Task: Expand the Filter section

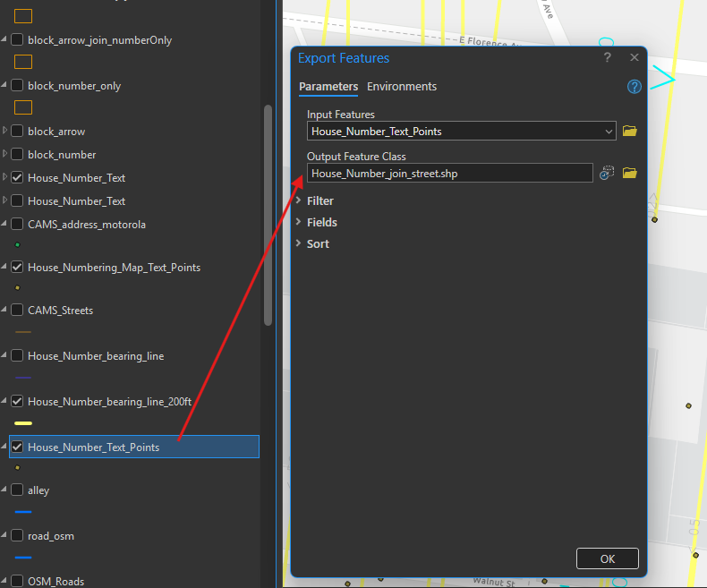Action: [x=298, y=200]
